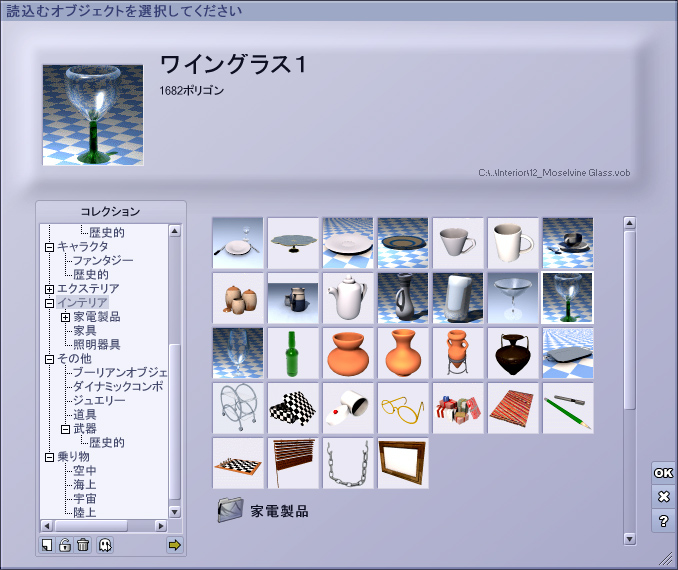Viewport: 678px width, 570px height.
Task: Expand the エクステリア tree node
Action: [x=49, y=289]
